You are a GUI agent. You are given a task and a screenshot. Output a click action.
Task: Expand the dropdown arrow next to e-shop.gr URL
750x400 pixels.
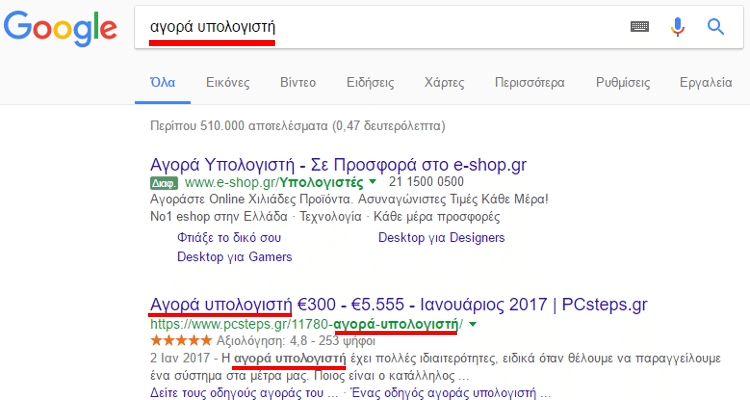pos(373,182)
